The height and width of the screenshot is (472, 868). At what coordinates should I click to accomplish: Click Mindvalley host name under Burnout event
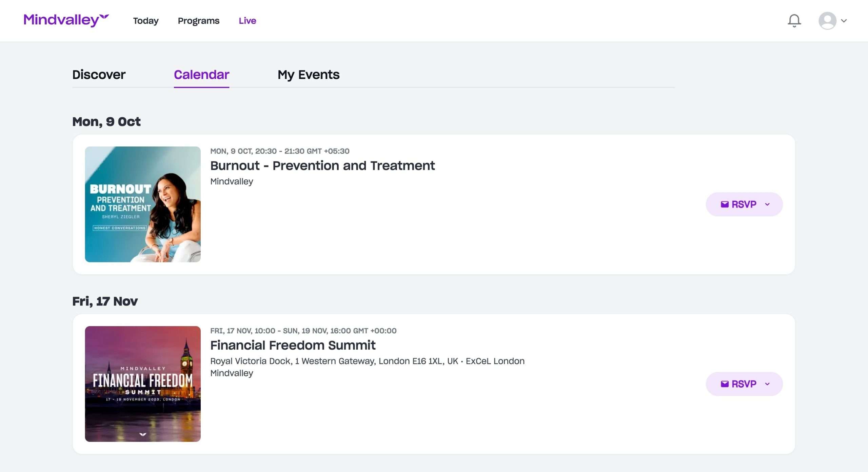coord(232,181)
